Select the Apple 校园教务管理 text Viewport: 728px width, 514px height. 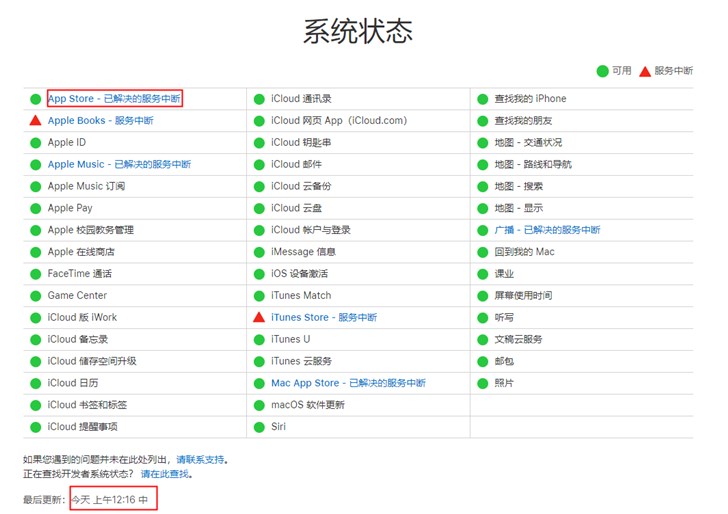[x=91, y=230]
